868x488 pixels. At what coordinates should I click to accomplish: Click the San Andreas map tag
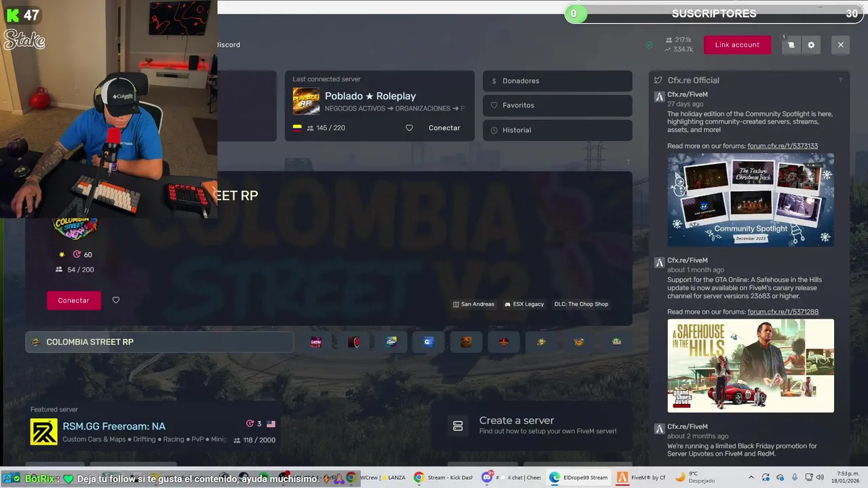pyautogui.click(x=473, y=304)
